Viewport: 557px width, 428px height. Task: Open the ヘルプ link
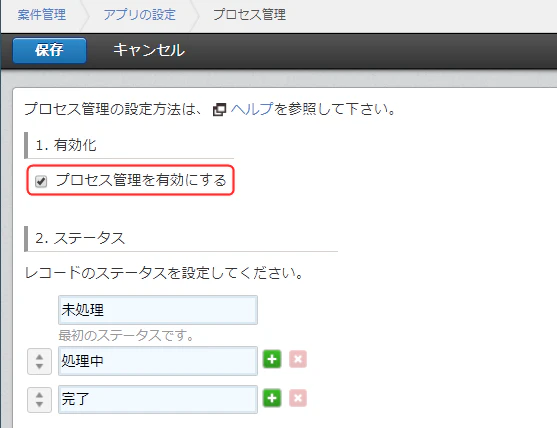click(252, 109)
